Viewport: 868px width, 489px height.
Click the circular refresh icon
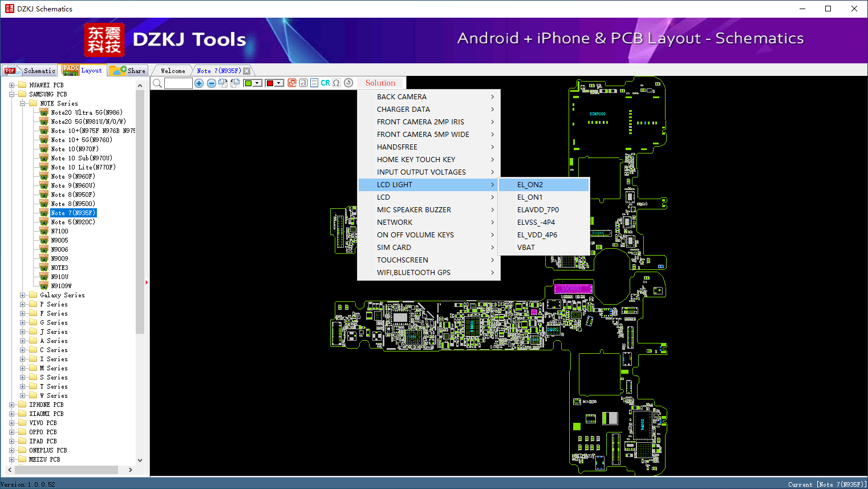click(x=348, y=83)
